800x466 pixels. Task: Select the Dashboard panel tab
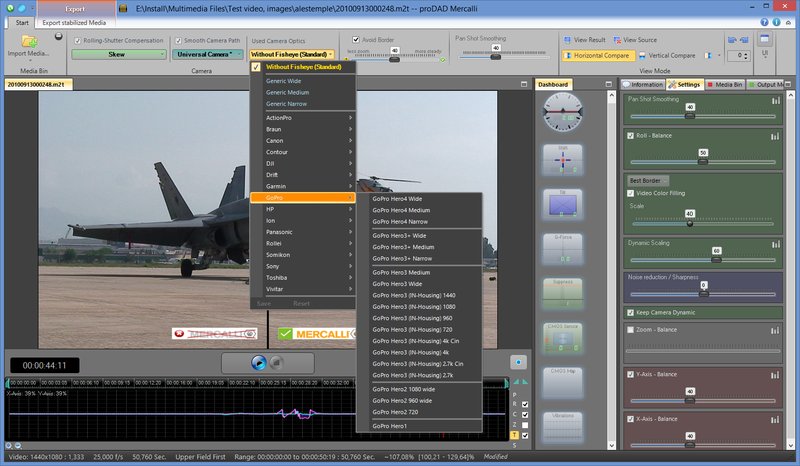tap(553, 85)
